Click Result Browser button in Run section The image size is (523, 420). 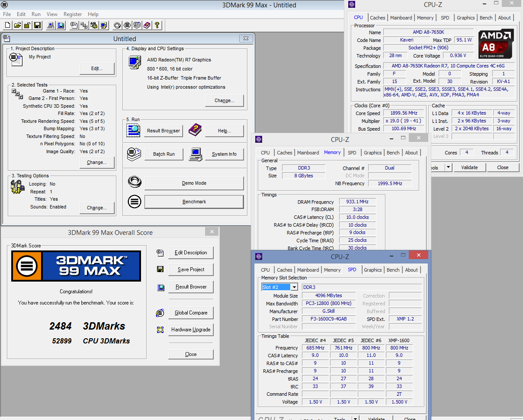164,131
